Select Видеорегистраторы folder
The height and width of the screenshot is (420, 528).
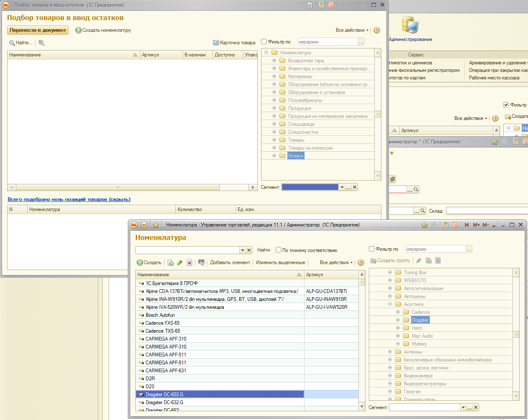(x=425, y=384)
